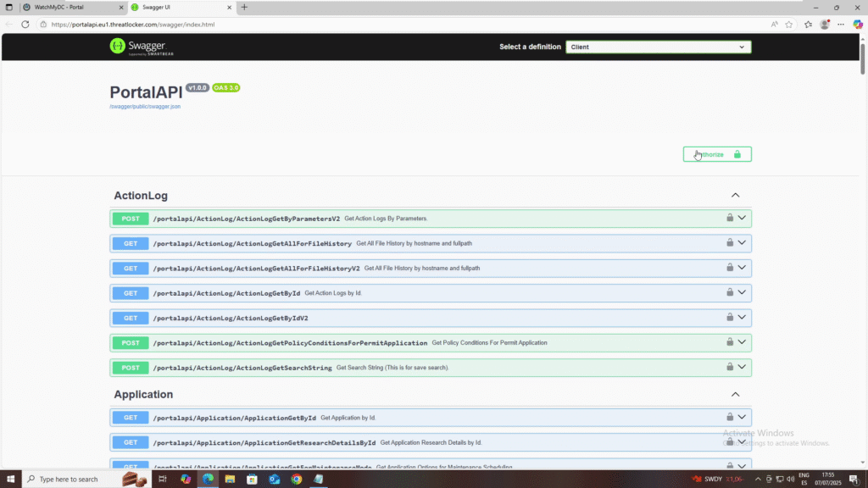Open browser Settings and more menu
Image resolution: width=868 pixels, height=488 pixels.
(x=841, y=25)
